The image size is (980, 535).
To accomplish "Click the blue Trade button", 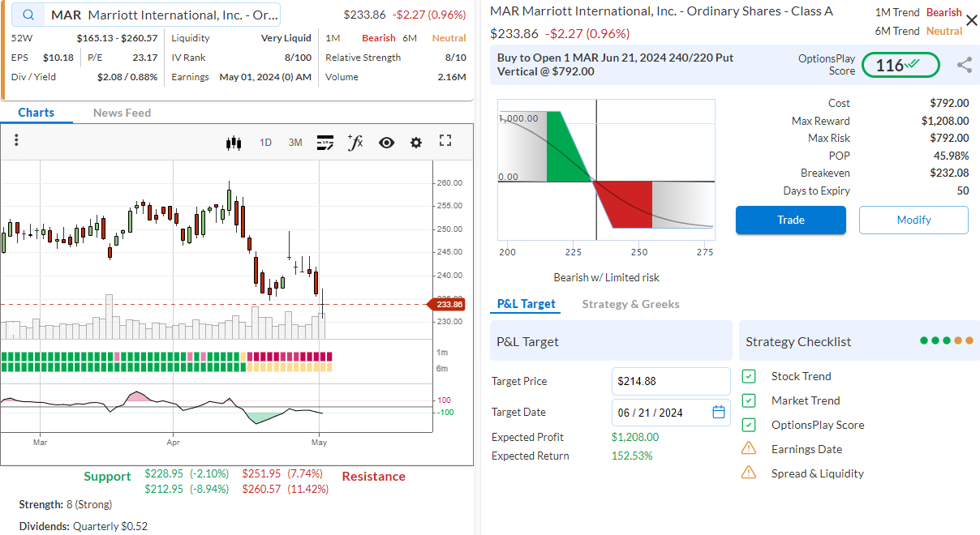I will (791, 220).
